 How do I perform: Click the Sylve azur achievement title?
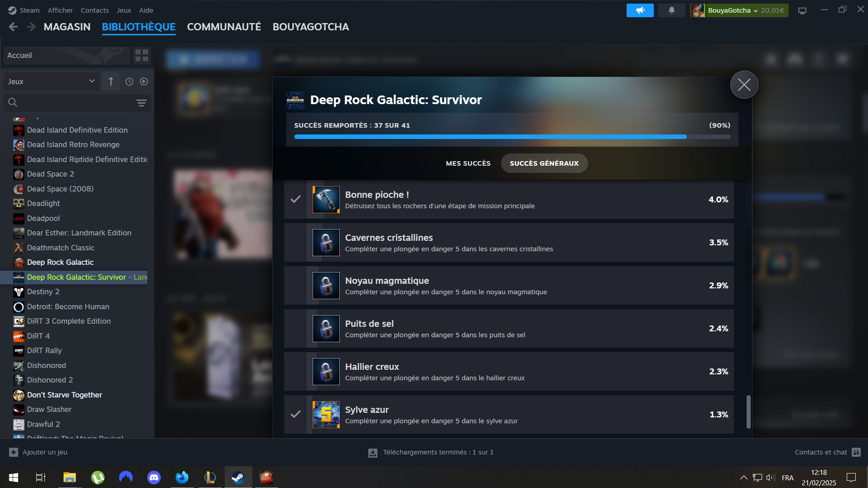367,410
